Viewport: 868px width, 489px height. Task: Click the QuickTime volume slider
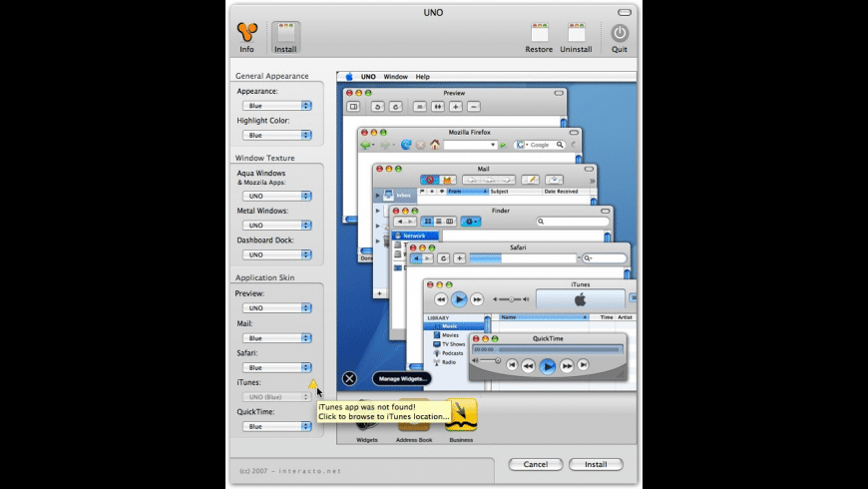[x=487, y=360]
